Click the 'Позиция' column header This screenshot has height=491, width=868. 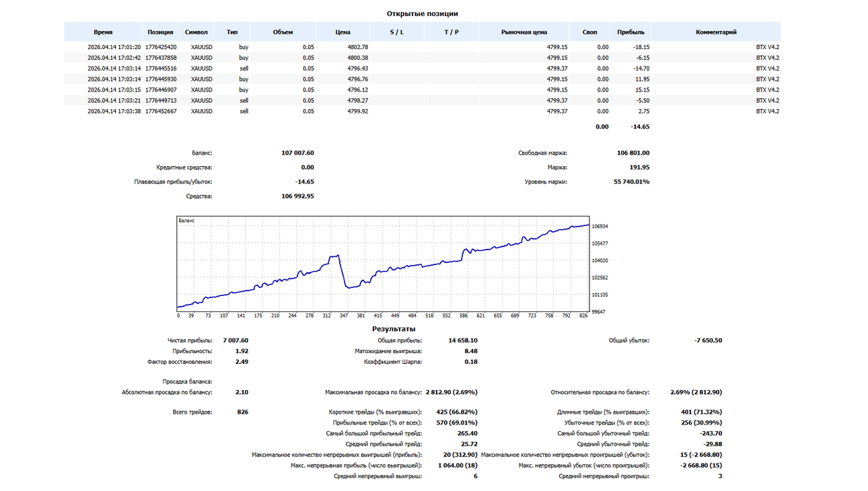pyautogui.click(x=161, y=32)
